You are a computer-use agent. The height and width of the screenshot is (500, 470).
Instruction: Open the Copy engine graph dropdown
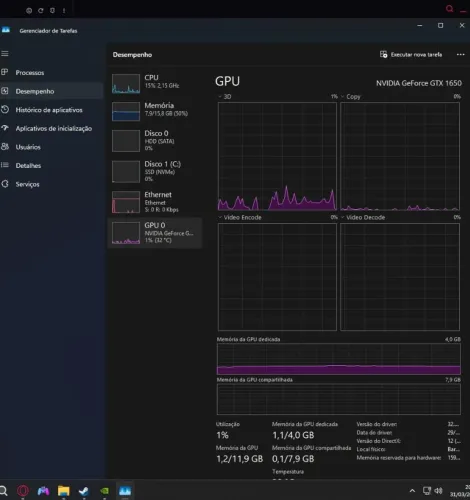pos(342,97)
